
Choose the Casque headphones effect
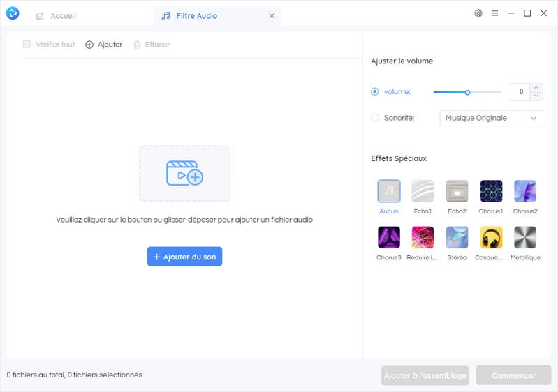pyautogui.click(x=491, y=237)
